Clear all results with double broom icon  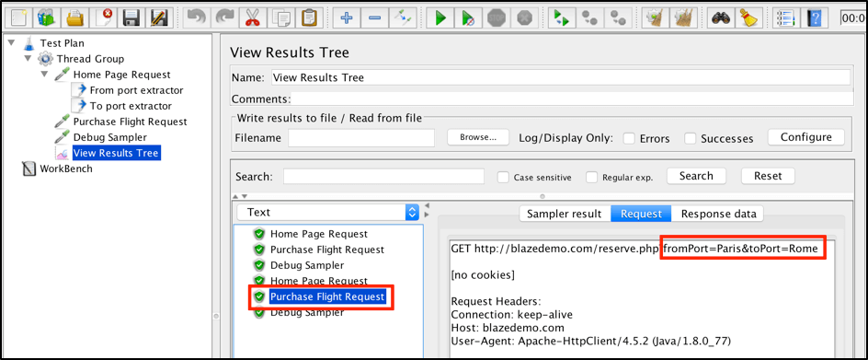coord(683,17)
